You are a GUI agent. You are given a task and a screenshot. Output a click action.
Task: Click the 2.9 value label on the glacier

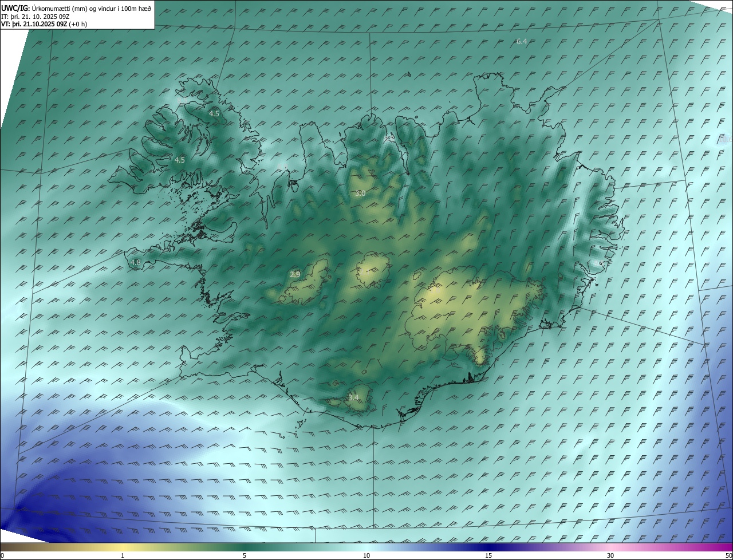pyautogui.click(x=295, y=275)
